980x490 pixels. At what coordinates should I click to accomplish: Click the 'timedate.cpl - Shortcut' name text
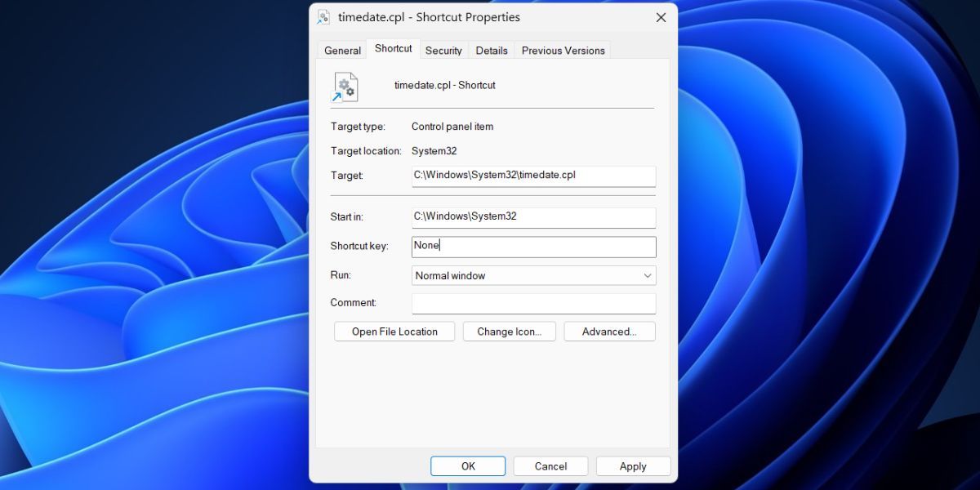click(x=444, y=85)
